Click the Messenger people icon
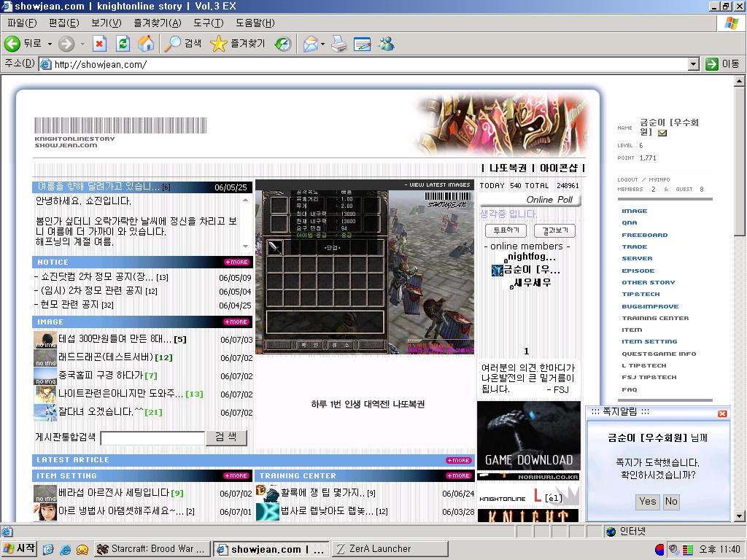The image size is (747, 560). pyautogui.click(x=387, y=44)
